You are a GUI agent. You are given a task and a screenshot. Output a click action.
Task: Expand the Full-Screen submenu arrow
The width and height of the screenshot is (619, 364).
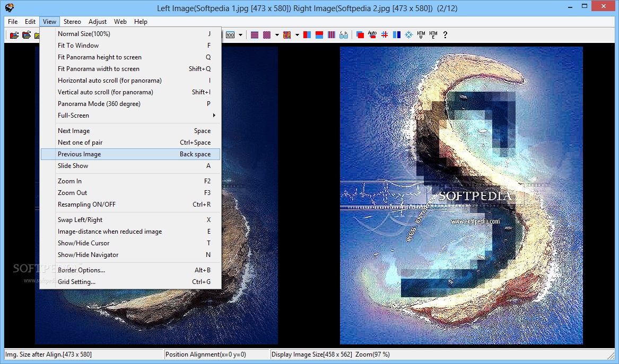pos(214,115)
